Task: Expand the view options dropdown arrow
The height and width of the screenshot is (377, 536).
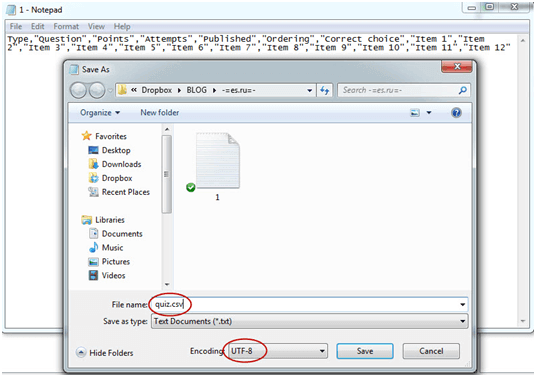Action: [x=429, y=112]
